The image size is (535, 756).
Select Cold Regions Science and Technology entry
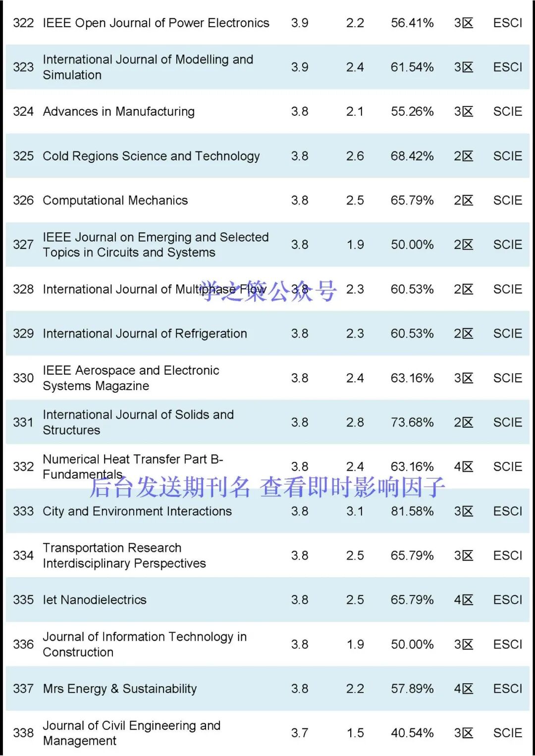pyautogui.click(x=151, y=156)
